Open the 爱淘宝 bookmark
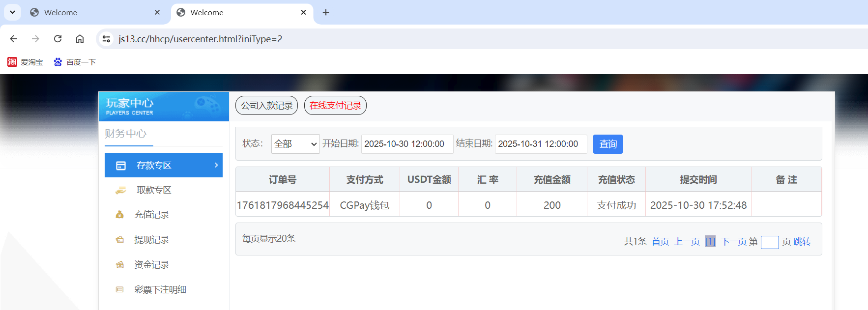The width and height of the screenshot is (868, 310). [25, 62]
